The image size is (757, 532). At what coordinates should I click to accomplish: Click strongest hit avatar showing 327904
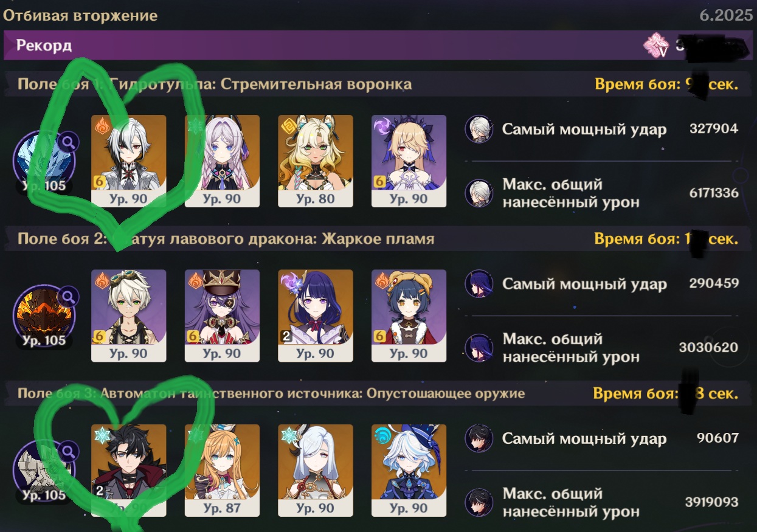479,130
